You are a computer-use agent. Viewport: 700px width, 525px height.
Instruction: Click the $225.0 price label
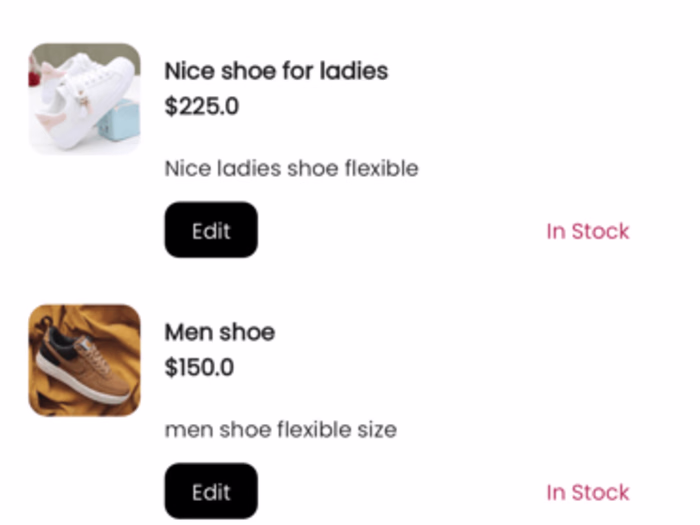tap(201, 106)
